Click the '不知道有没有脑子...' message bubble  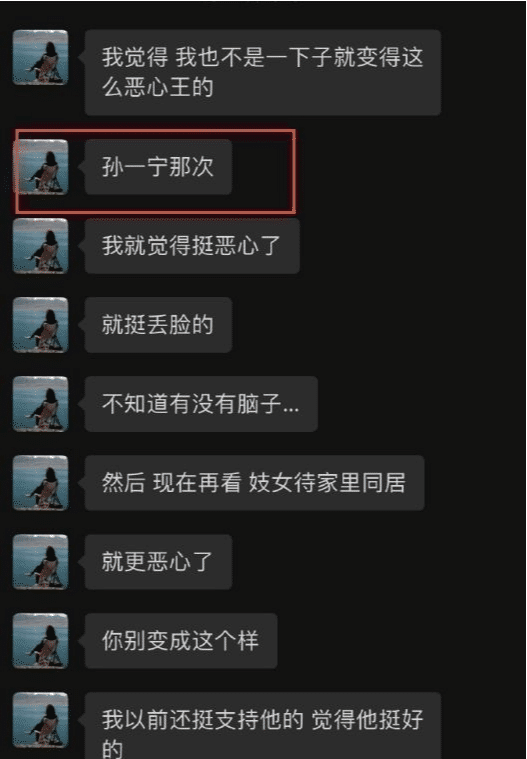point(201,404)
